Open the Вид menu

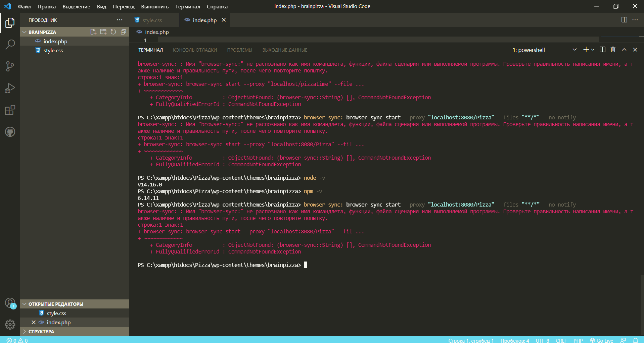[101, 6]
